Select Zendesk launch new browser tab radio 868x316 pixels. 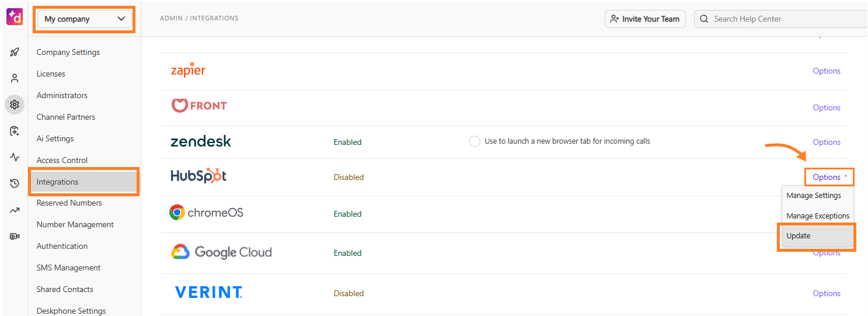(x=475, y=141)
